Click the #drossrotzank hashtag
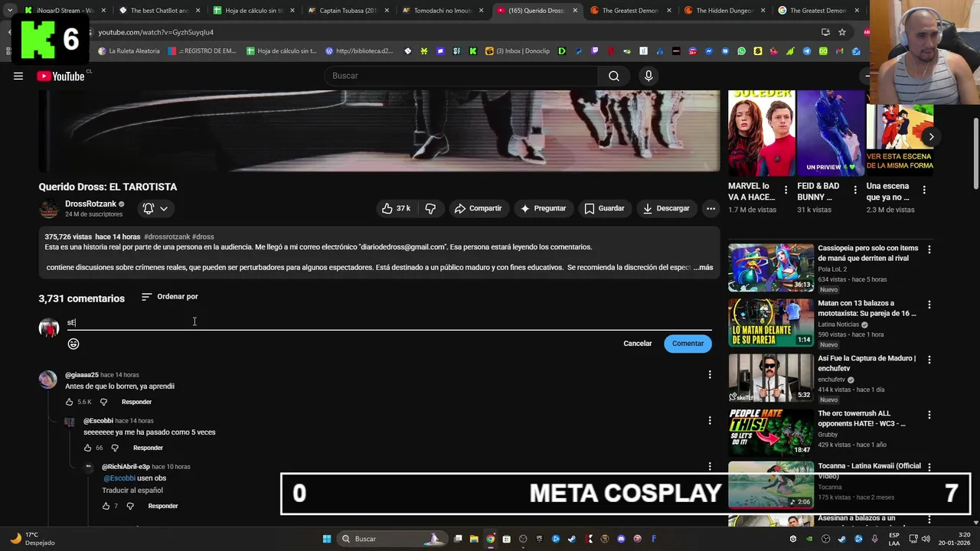Viewport: 980px width, 551px height. 166,237
